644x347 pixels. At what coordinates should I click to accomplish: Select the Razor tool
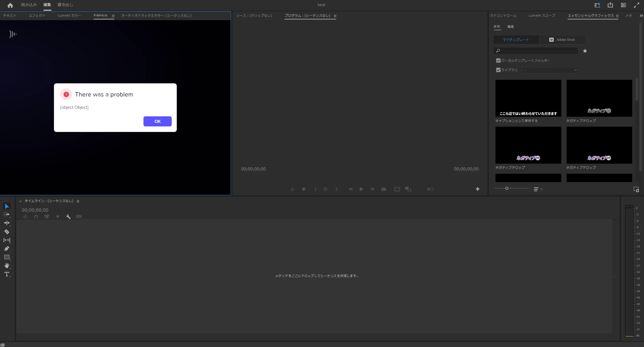click(x=7, y=232)
